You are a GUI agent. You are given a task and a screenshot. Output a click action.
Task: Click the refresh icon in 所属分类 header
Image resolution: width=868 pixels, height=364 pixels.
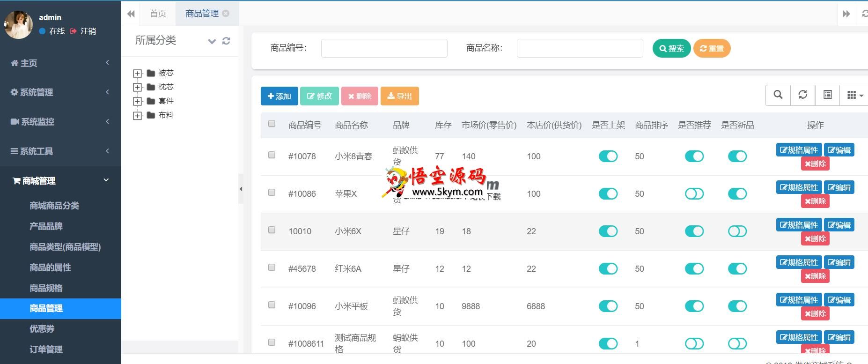pyautogui.click(x=226, y=41)
